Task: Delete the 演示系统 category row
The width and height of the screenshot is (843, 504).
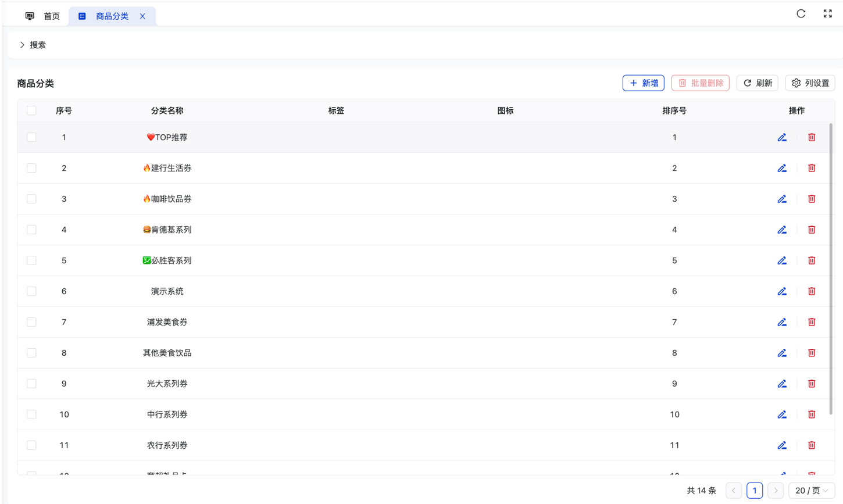Action: pyautogui.click(x=812, y=291)
